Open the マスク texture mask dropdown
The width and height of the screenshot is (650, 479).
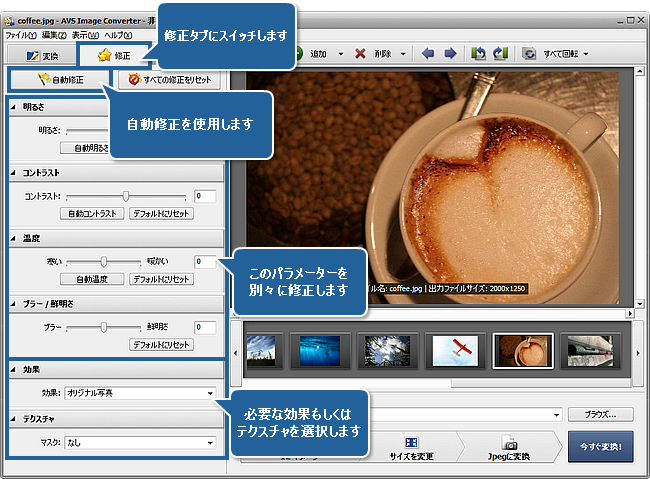pyautogui.click(x=140, y=441)
